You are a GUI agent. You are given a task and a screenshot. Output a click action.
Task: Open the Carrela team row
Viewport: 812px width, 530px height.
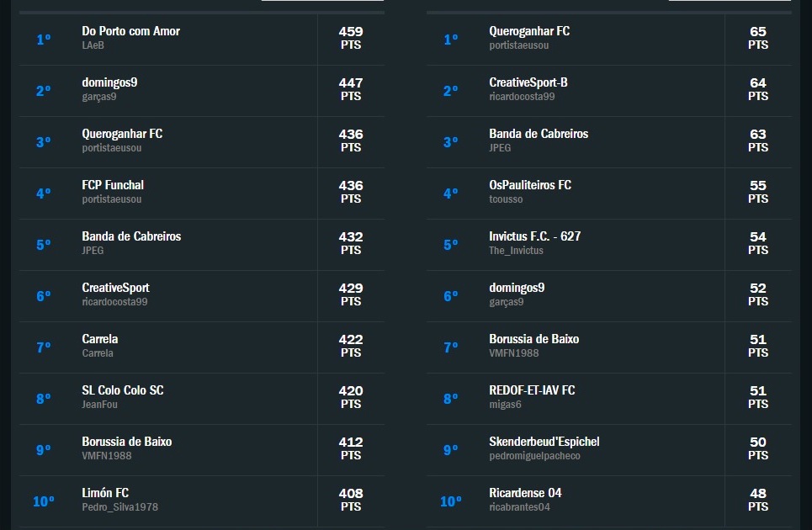click(202, 347)
